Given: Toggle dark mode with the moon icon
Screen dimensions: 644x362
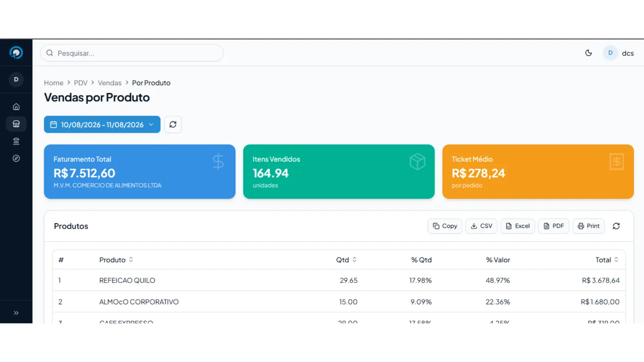Looking at the screenshot, I should pyautogui.click(x=588, y=53).
